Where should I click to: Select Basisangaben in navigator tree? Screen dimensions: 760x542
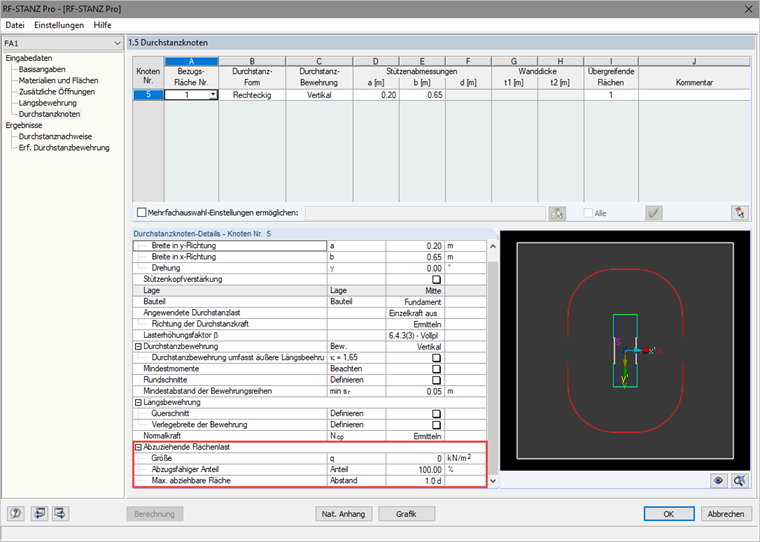[x=42, y=69]
